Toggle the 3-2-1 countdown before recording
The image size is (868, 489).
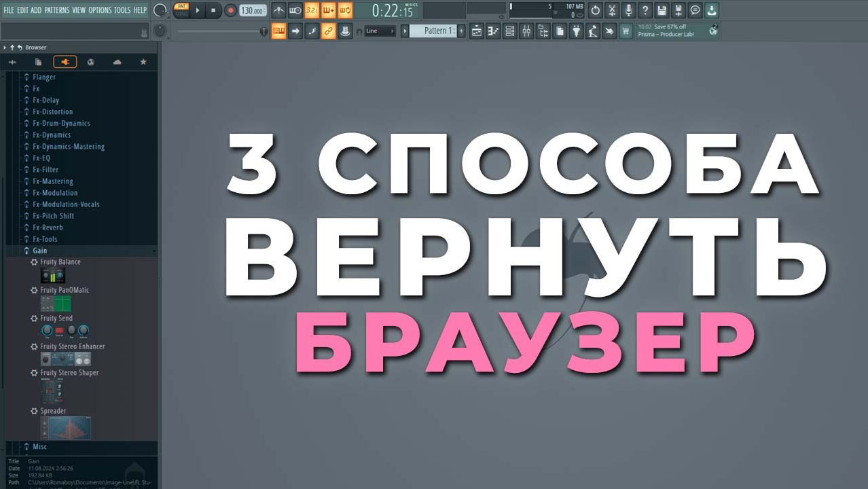coord(312,10)
